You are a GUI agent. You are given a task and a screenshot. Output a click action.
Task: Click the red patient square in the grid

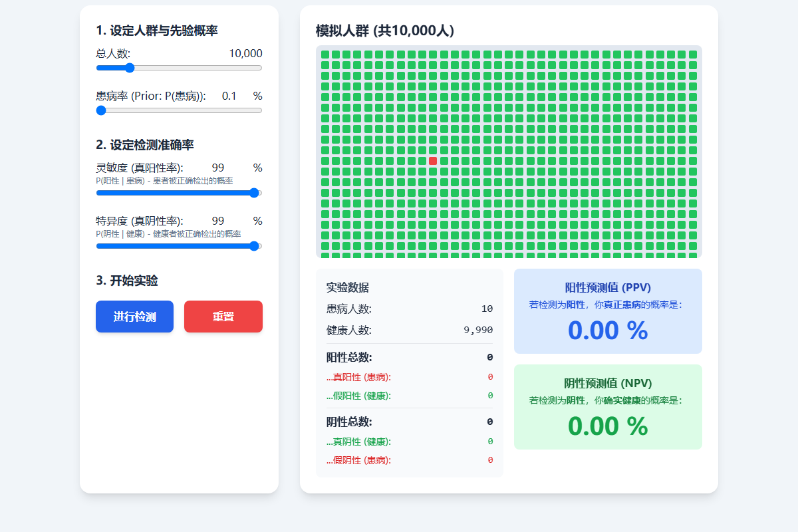point(433,161)
